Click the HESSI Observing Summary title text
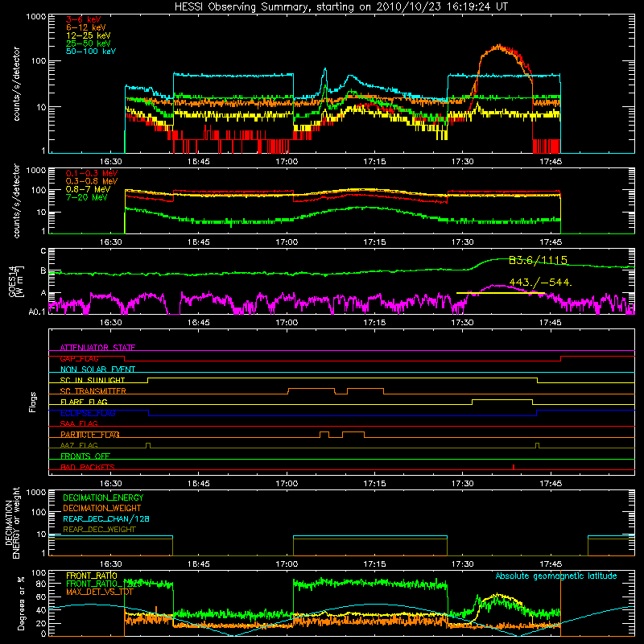The image size is (644, 644). point(341,7)
